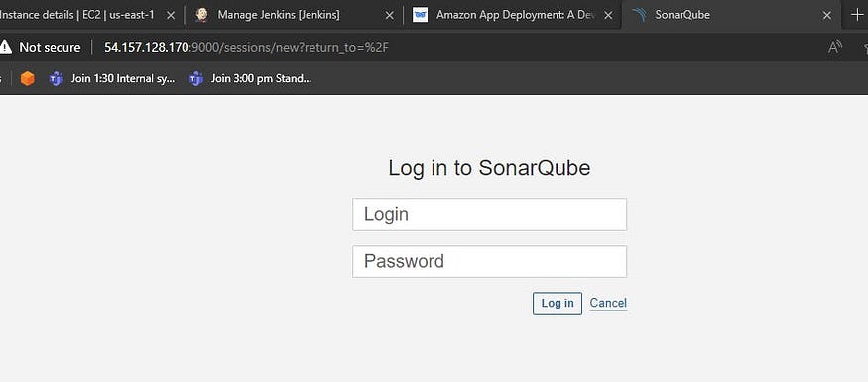The height and width of the screenshot is (382, 868).
Task: Click the Log in button
Action: tap(558, 303)
